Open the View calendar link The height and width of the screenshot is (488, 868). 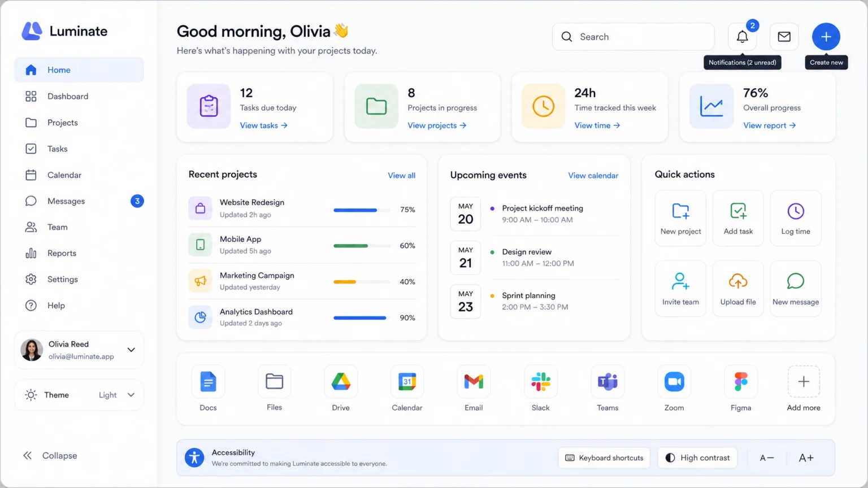click(x=593, y=176)
